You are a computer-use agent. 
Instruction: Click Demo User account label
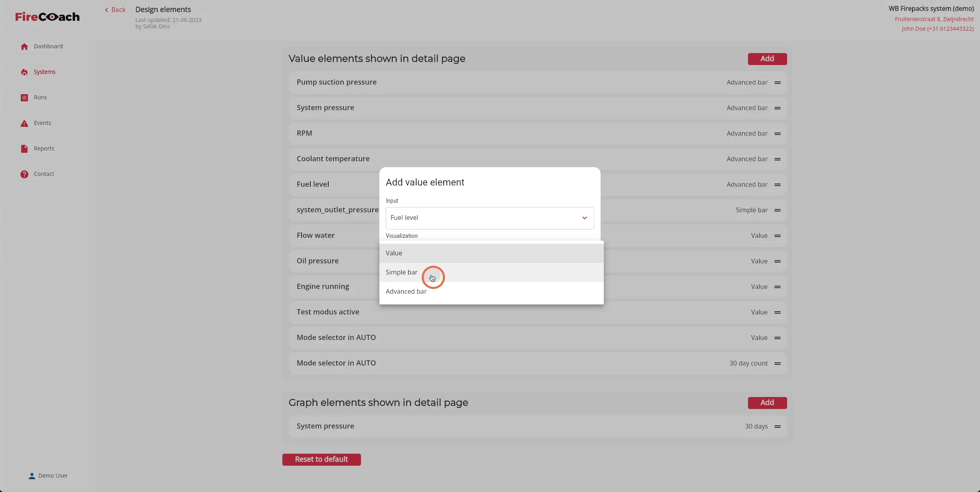coord(53,476)
